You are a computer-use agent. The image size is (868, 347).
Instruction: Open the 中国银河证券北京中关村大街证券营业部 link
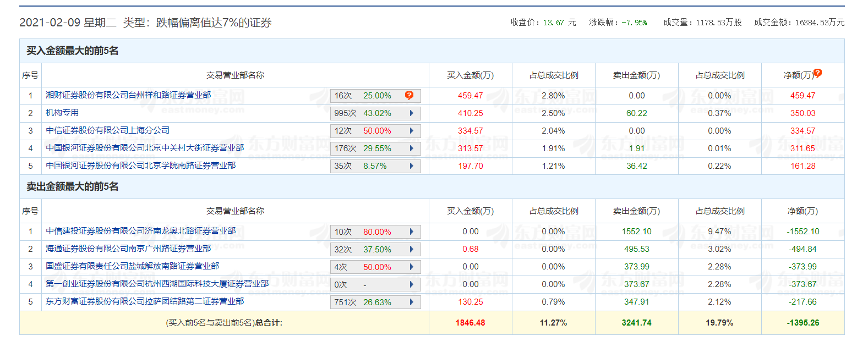click(x=145, y=148)
